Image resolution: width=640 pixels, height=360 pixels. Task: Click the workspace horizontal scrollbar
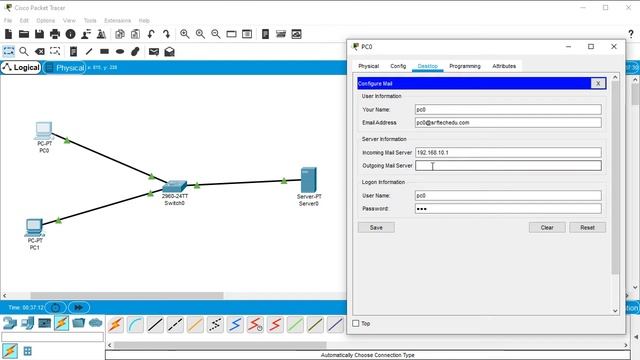point(127,296)
